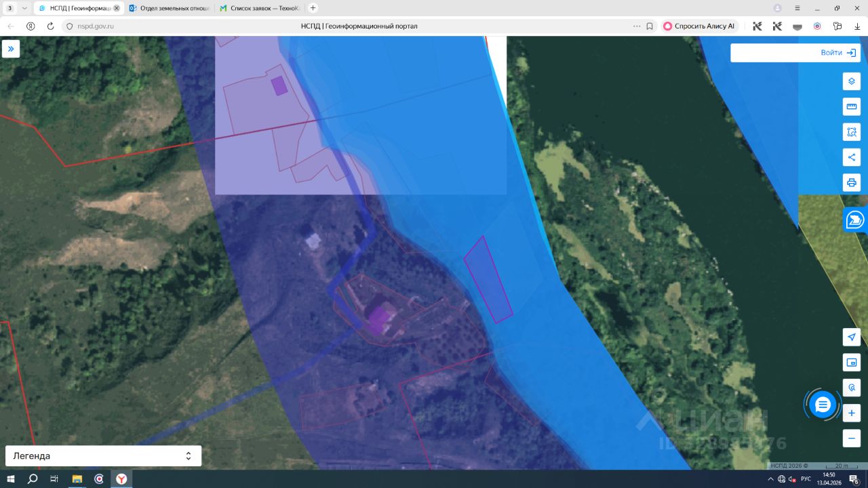Zoom out with the minus button
Screen dimensions: 868x488
tap(852, 439)
